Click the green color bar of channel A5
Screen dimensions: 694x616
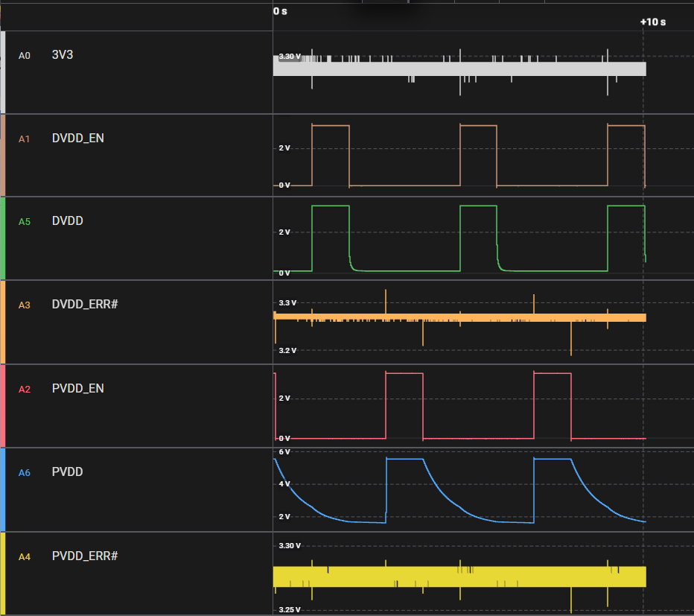(x=3, y=238)
